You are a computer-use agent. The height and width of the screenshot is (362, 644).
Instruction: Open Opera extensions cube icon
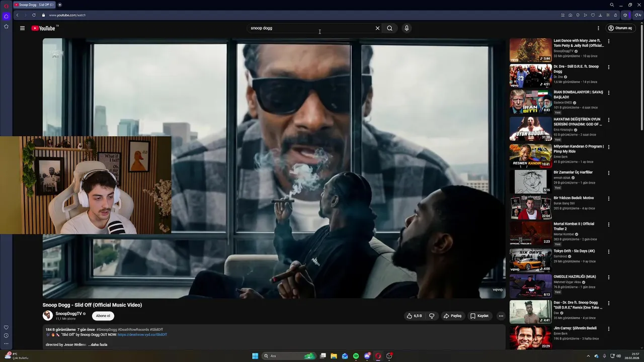tap(625, 15)
